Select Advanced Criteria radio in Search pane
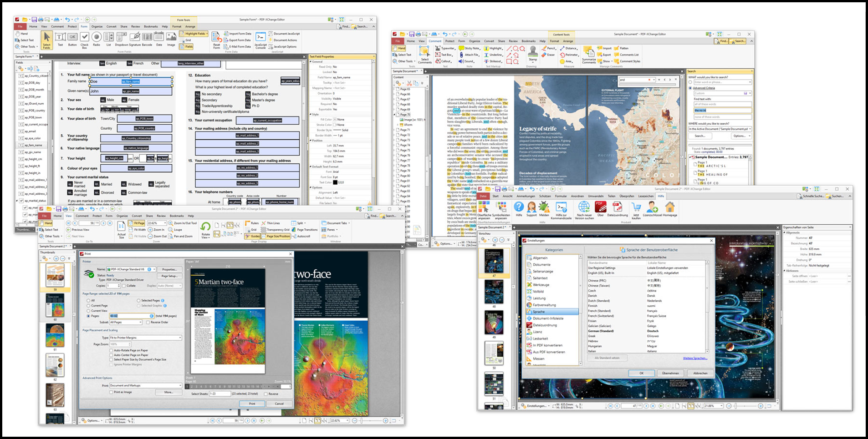This screenshot has height=439, width=868. [x=690, y=88]
